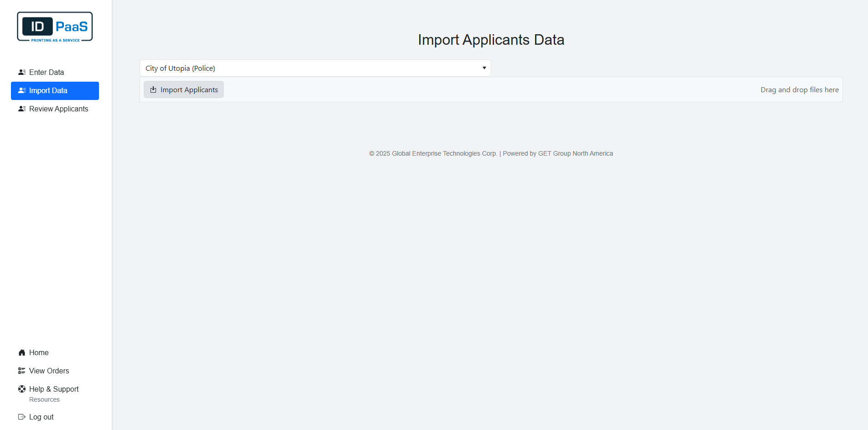Click GET Group North America in footer
Screen dimensions: 868x430
click(x=575, y=153)
